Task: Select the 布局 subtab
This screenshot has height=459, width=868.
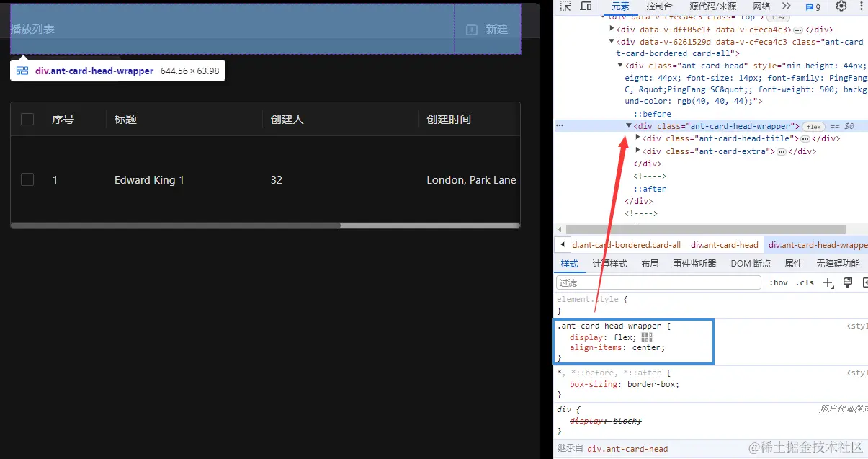Action: click(x=650, y=263)
